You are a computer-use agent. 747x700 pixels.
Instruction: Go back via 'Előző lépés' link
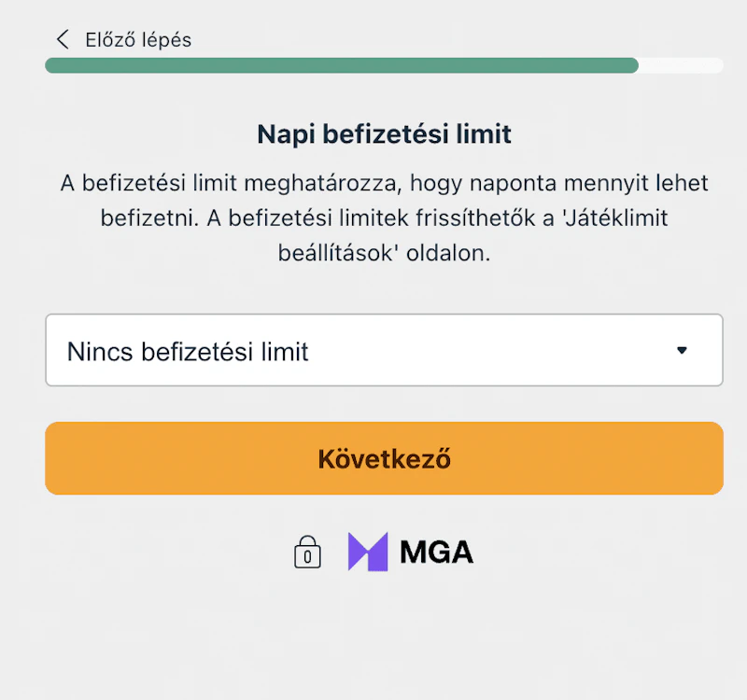click(137, 39)
